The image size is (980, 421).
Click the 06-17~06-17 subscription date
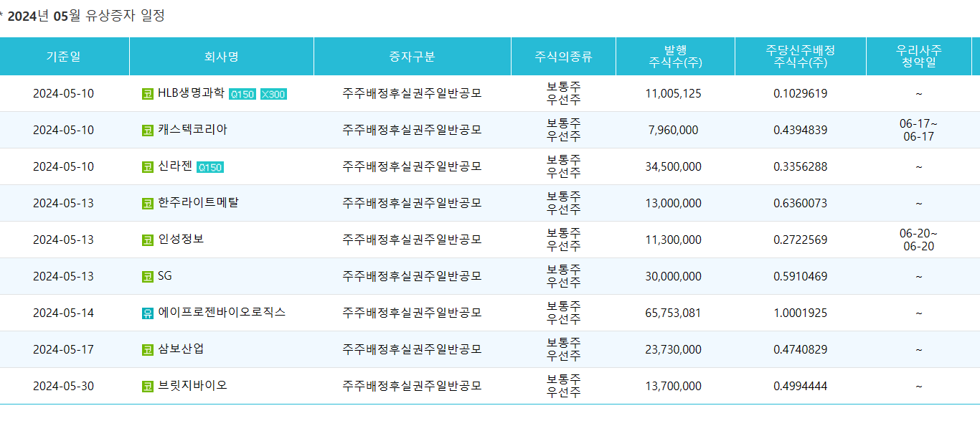(x=918, y=131)
